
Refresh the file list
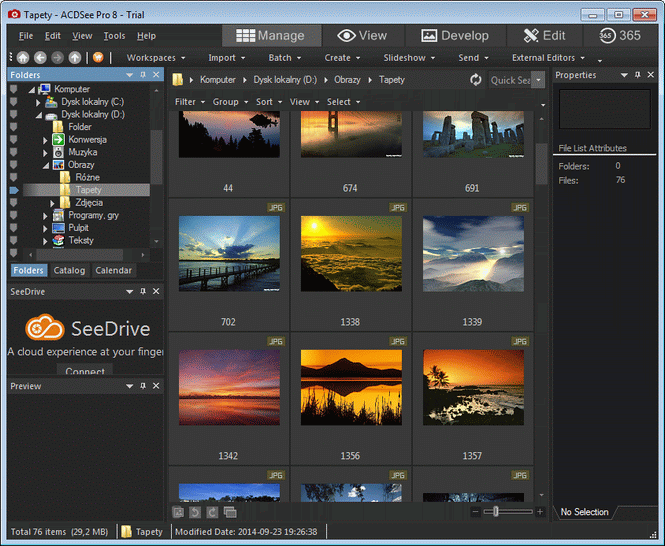pyautogui.click(x=476, y=80)
